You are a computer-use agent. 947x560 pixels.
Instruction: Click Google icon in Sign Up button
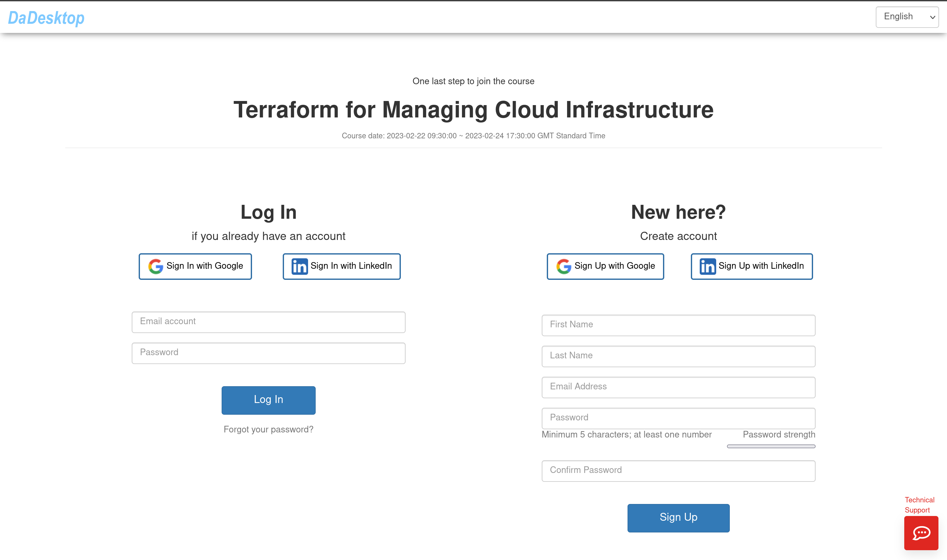[564, 267]
